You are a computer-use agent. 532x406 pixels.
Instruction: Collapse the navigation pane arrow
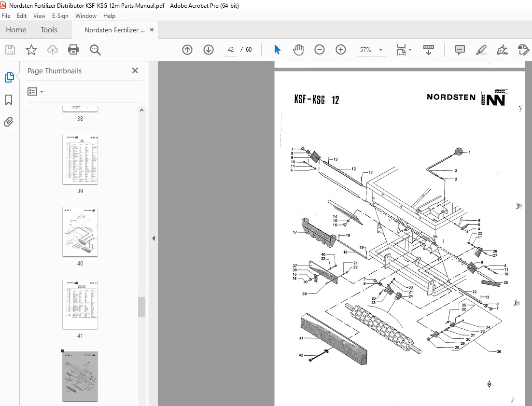click(154, 238)
